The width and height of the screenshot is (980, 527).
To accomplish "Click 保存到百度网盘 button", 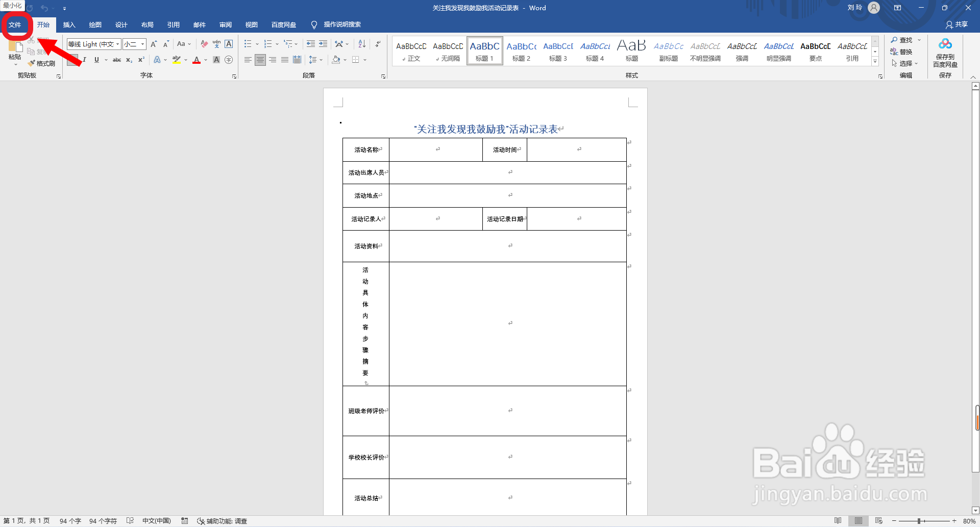I will (945, 53).
